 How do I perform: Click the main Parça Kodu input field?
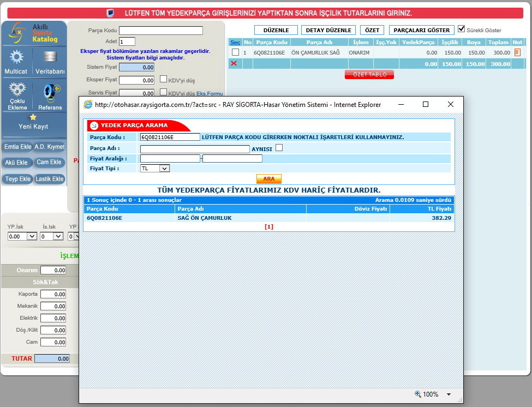click(x=161, y=31)
